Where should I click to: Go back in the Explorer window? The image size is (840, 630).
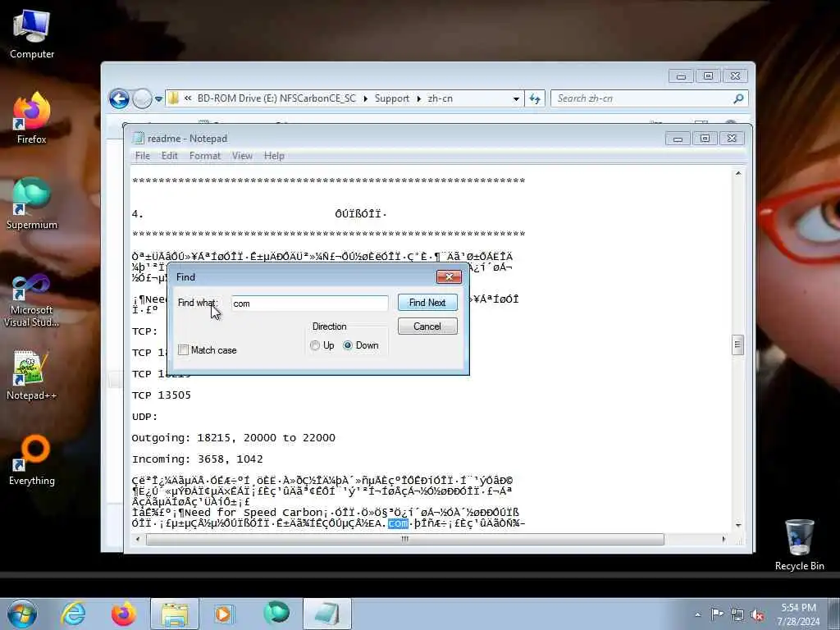coord(119,98)
